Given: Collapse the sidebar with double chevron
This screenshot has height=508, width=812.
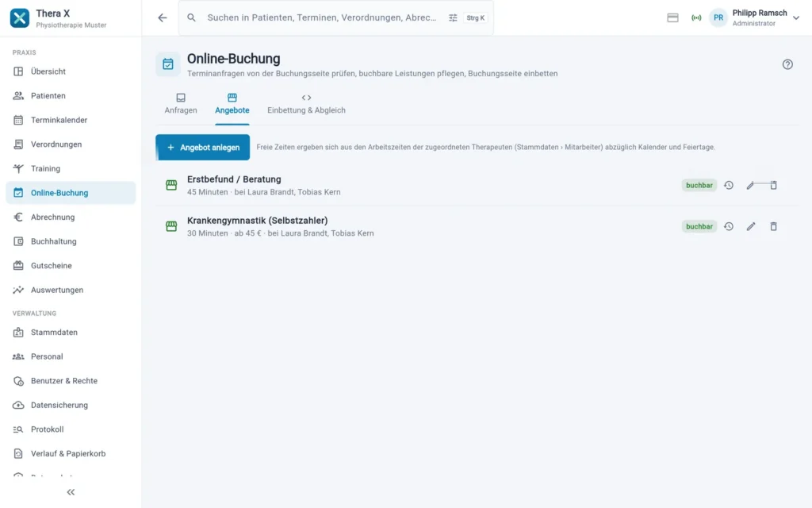Looking at the screenshot, I should click(71, 492).
